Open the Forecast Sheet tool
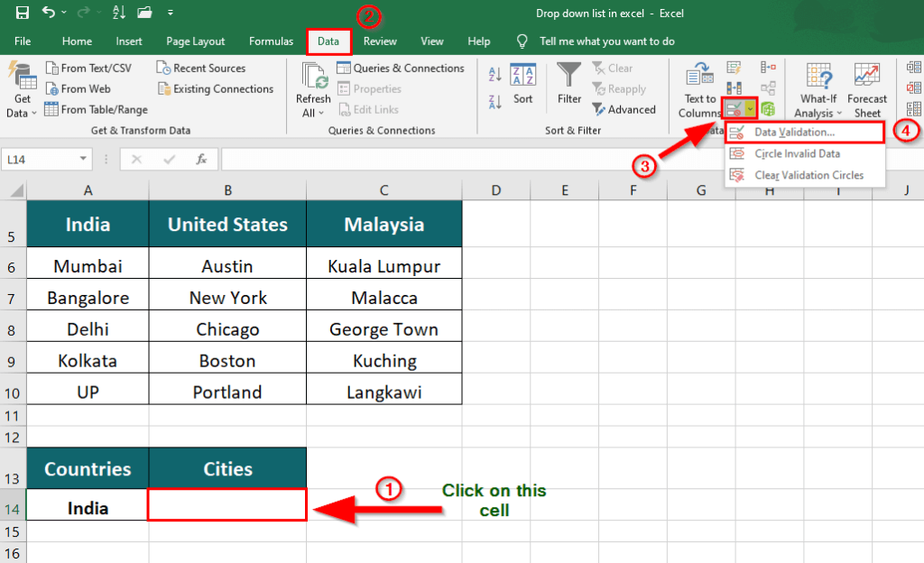The width and height of the screenshot is (924, 563). pyautogui.click(x=866, y=88)
